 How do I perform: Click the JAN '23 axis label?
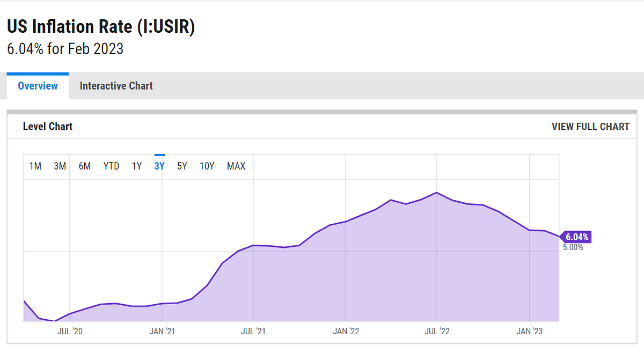coord(530,332)
